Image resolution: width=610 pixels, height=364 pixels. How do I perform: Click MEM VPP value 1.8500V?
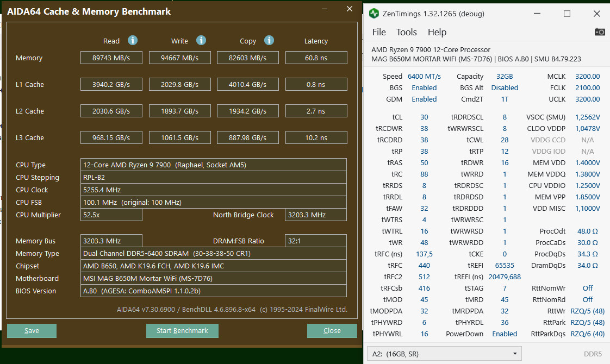coord(587,197)
